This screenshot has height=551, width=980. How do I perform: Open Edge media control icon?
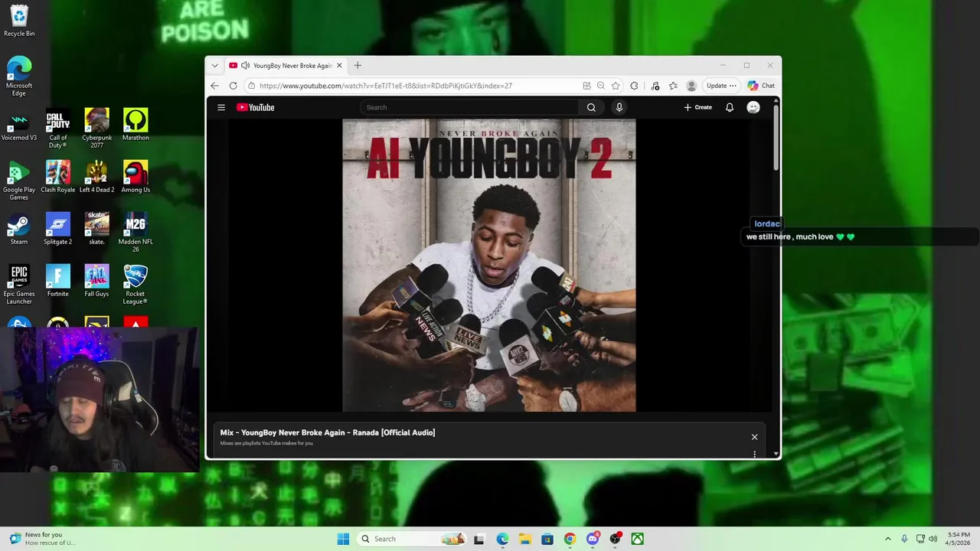tap(655, 86)
